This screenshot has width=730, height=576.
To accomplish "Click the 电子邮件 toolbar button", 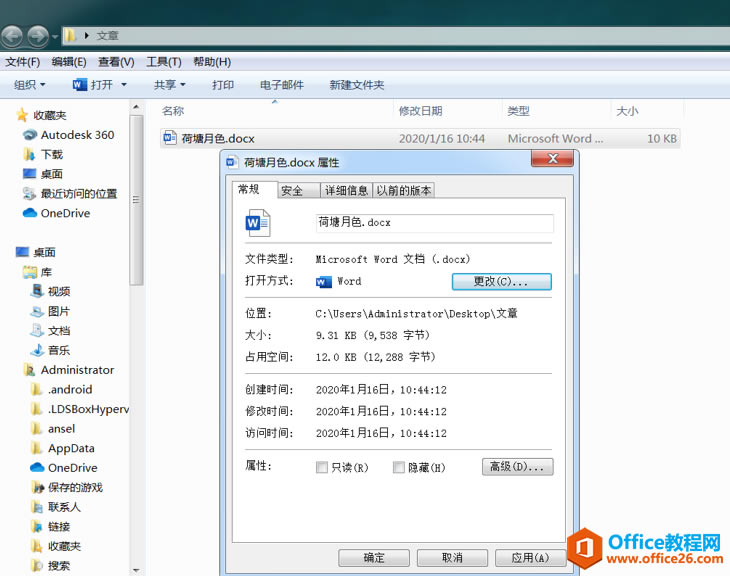I will (x=282, y=85).
